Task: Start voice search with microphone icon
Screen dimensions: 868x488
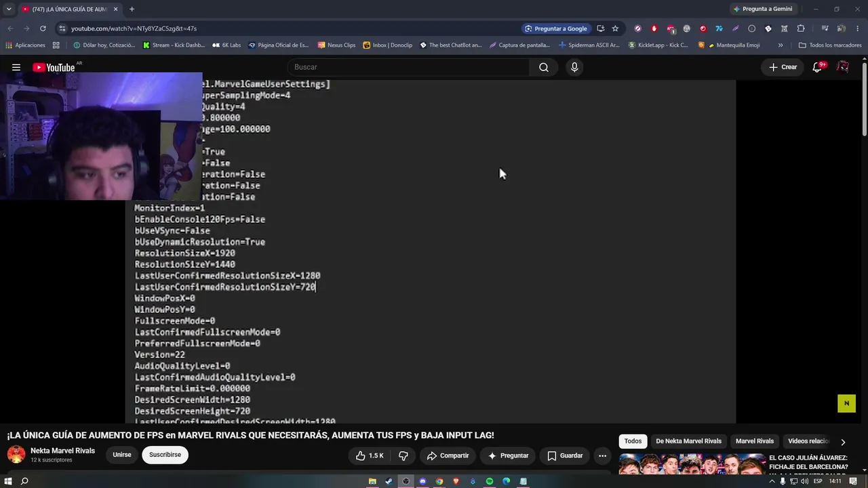Action: click(574, 67)
